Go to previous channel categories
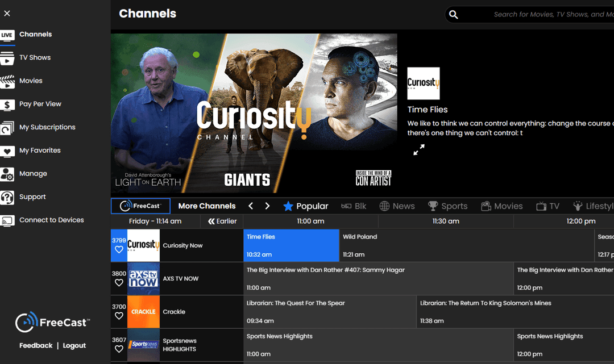 click(x=251, y=206)
